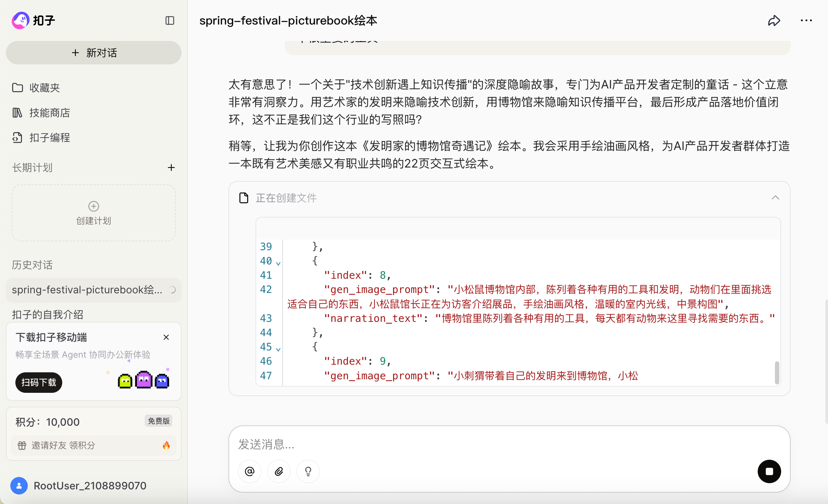
Task: Fold code block at line 40
Action: tap(278, 263)
